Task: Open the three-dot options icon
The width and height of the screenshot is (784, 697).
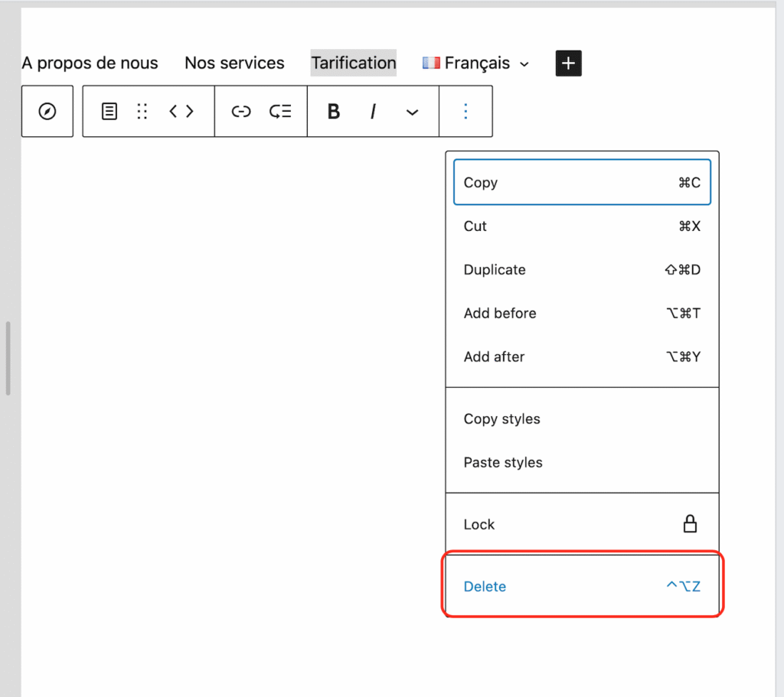Action: click(x=465, y=111)
